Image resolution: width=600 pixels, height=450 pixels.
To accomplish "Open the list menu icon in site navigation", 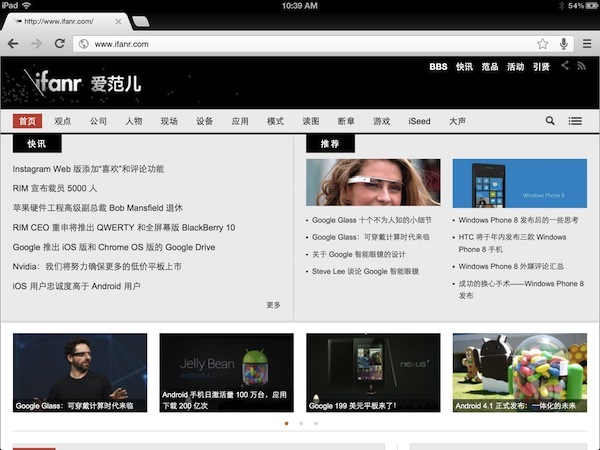I will (575, 121).
